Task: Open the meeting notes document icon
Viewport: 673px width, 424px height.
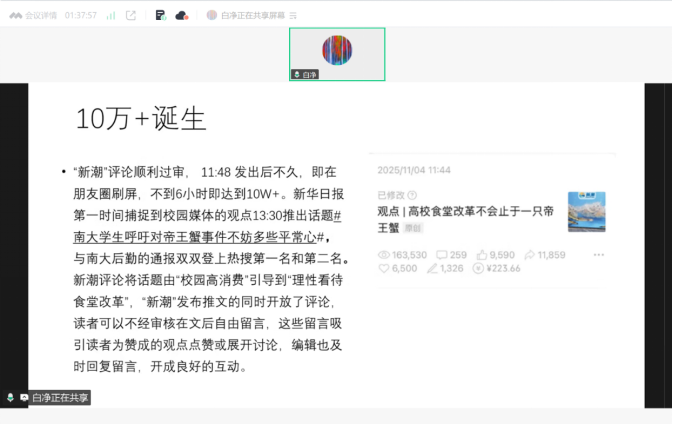Action: pyautogui.click(x=160, y=15)
